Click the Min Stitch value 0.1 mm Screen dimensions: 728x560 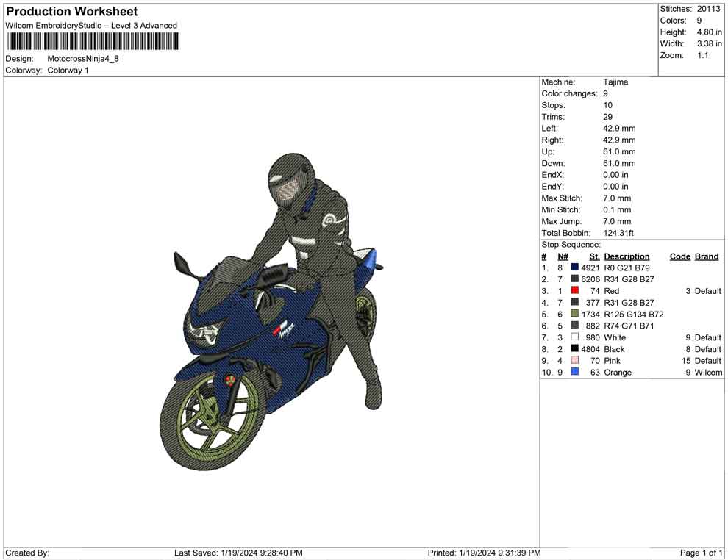(617, 209)
